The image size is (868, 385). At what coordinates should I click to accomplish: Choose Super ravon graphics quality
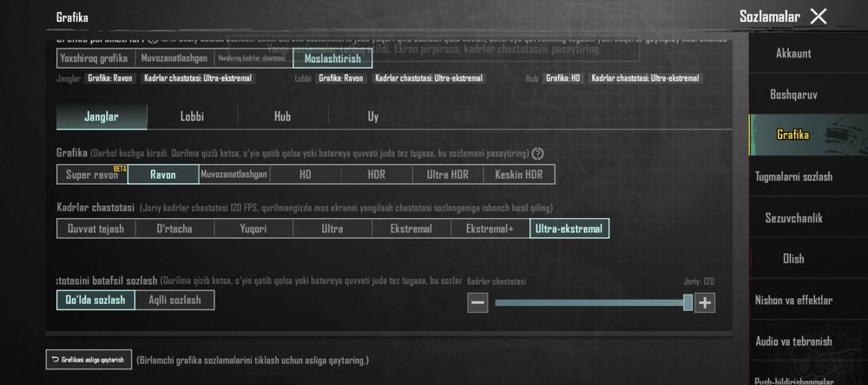click(x=93, y=175)
